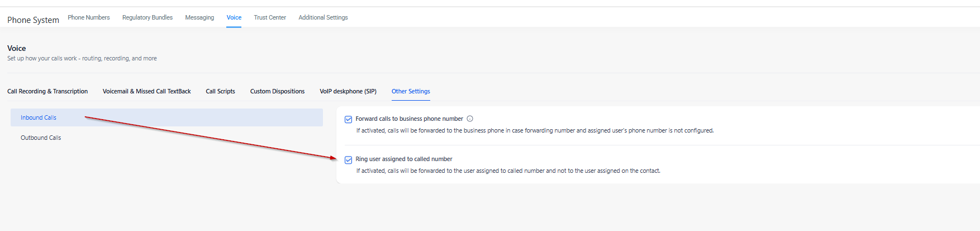
Task: Switch to VoIP deskphone (SIP) tab
Action: 348,91
